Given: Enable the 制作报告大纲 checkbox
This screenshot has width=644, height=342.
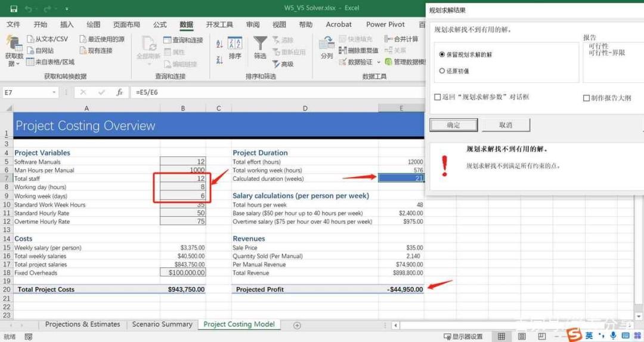Looking at the screenshot, I should tap(587, 98).
